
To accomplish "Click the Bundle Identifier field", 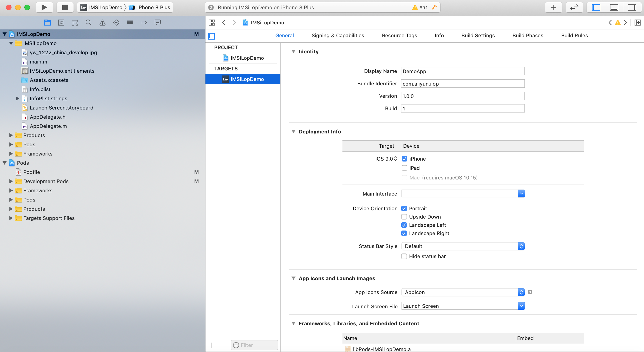I will (x=462, y=84).
